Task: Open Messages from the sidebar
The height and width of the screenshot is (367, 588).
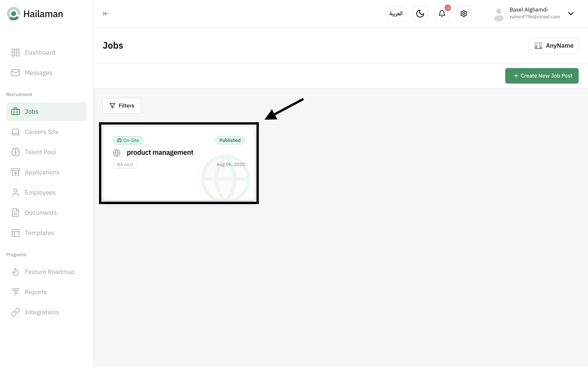Action: coord(38,73)
